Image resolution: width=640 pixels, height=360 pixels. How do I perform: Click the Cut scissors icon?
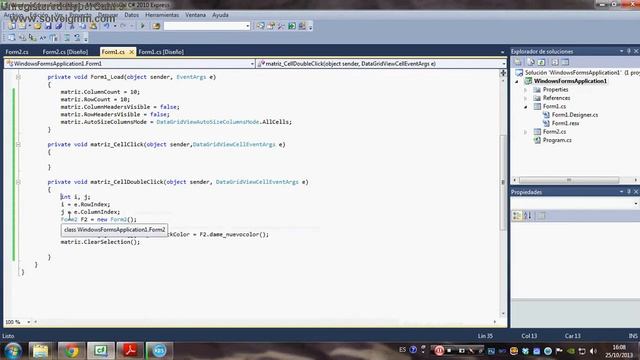(x=71, y=26)
